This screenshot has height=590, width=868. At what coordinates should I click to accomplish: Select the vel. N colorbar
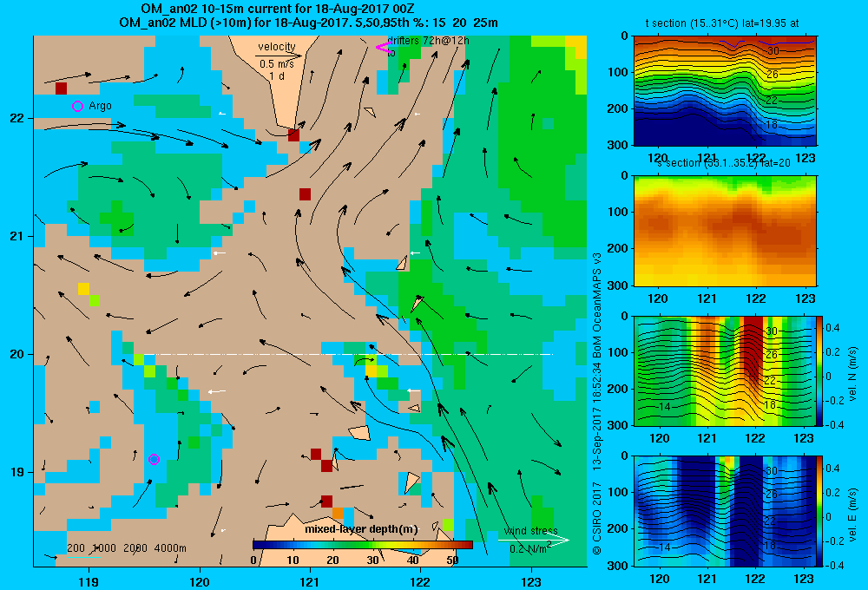819,370
